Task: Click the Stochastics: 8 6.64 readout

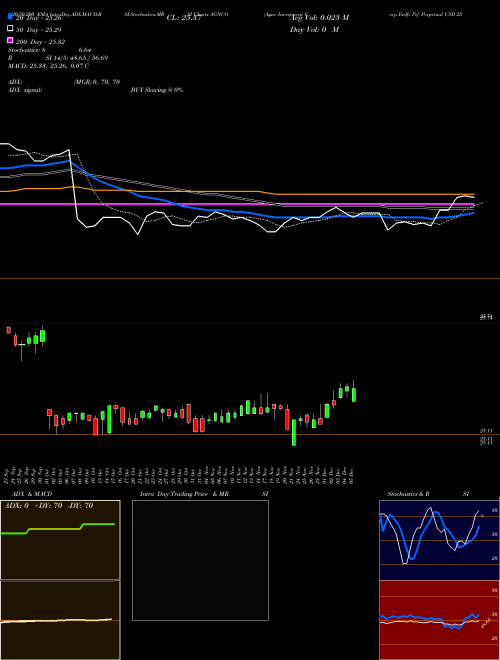Action: pos(50,50)
